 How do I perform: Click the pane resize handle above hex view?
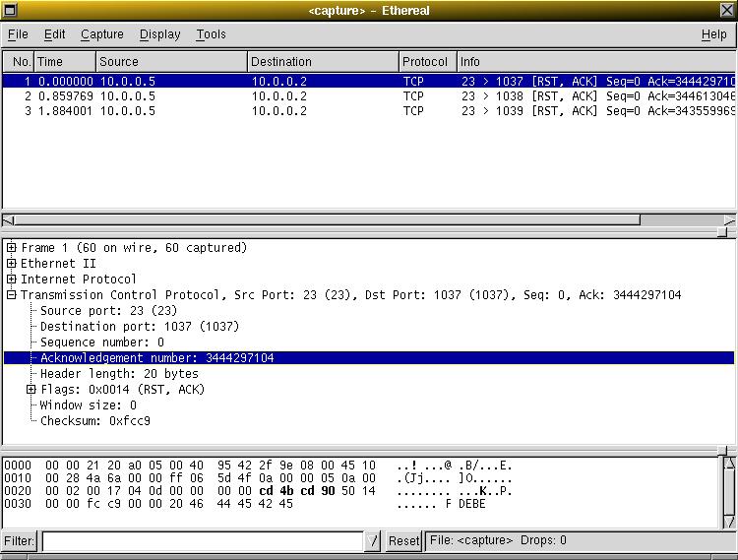point(722,451)
